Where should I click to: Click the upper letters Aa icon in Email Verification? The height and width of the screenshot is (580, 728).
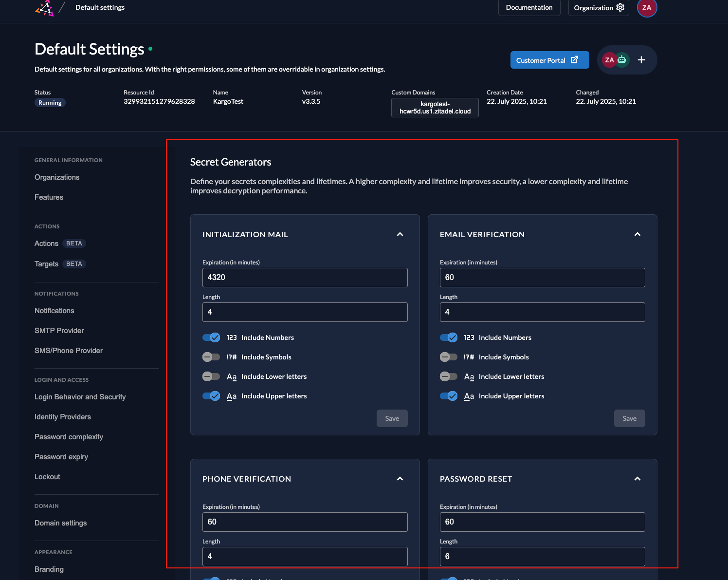[x=469, y=396]
